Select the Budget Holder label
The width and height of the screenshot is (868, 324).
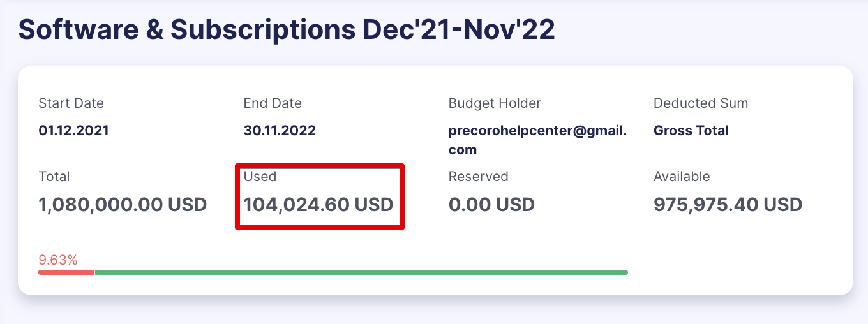[x=495, y=103]
